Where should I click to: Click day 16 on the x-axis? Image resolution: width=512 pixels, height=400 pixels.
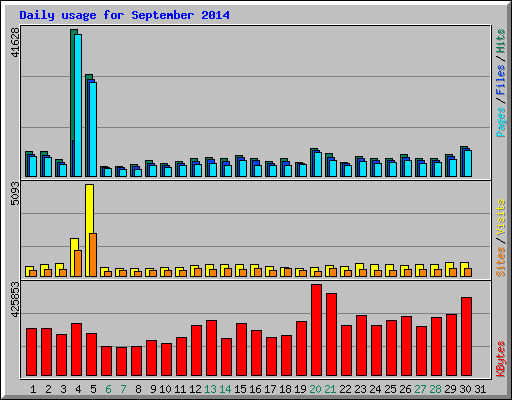pyautogui.click(x=255, y=389)
